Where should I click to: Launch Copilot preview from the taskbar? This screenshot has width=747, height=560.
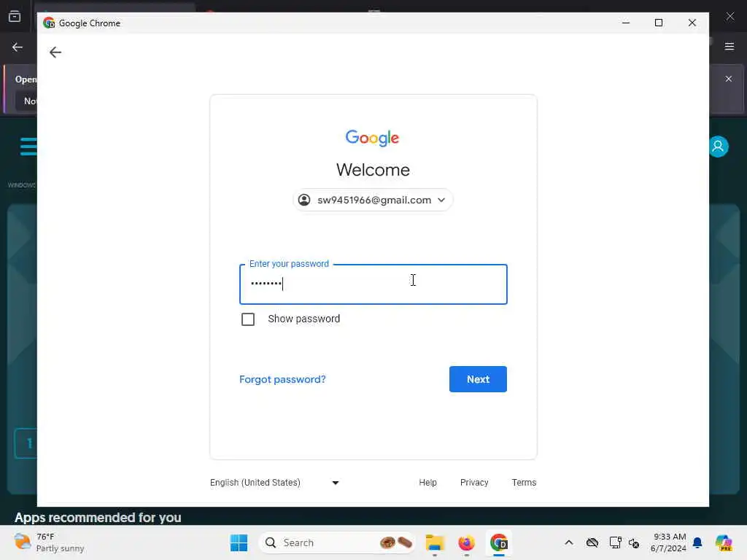[723, 542]
